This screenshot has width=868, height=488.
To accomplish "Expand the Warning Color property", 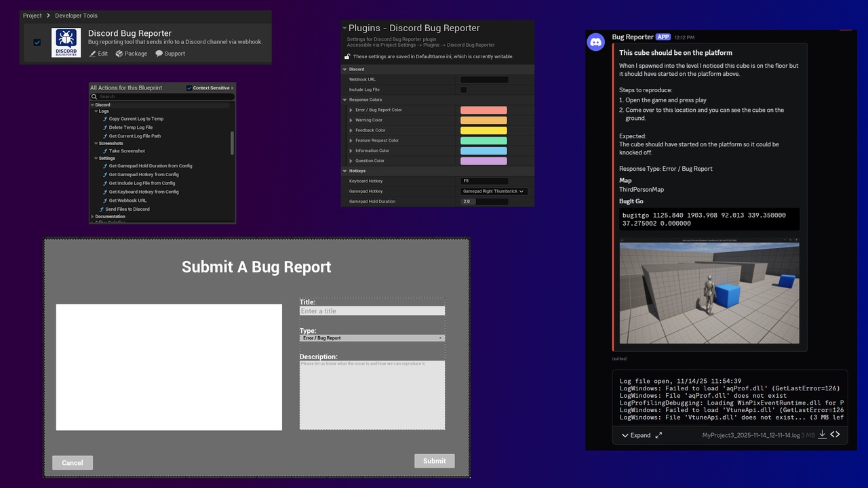I will [351, 120].
